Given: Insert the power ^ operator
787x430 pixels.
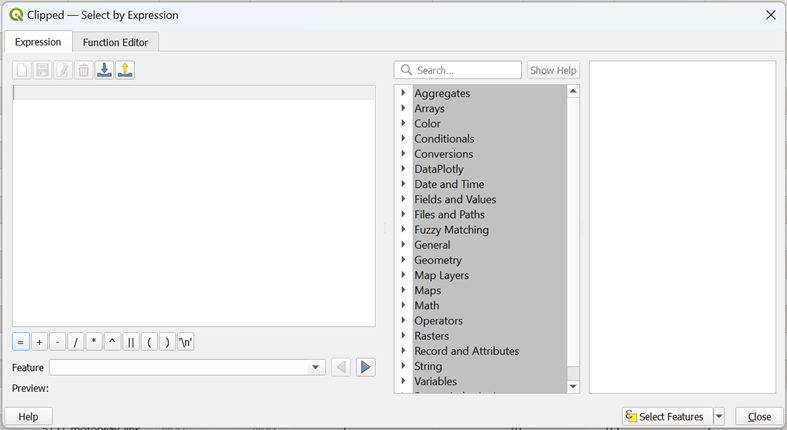Looking at the screenshot, I should 112,342.
